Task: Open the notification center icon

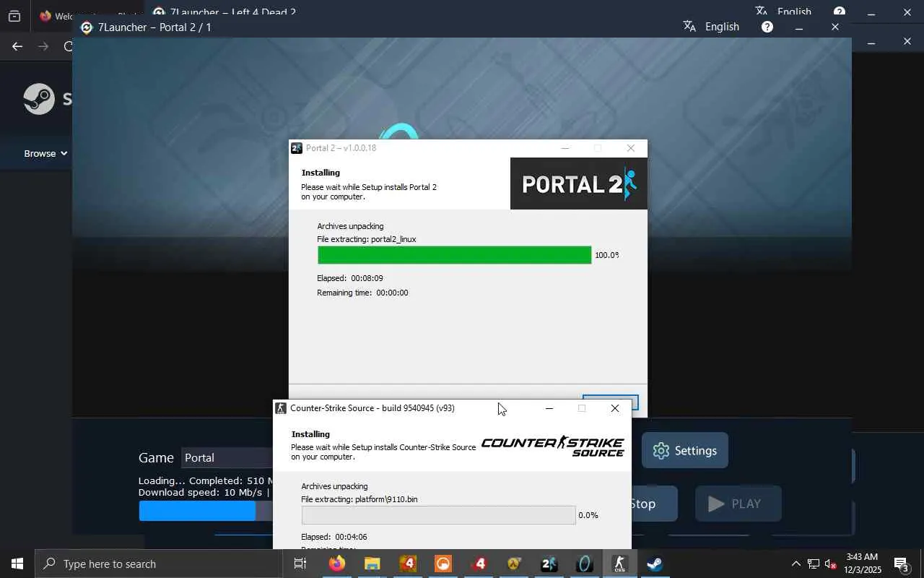Action: (901, 564)
